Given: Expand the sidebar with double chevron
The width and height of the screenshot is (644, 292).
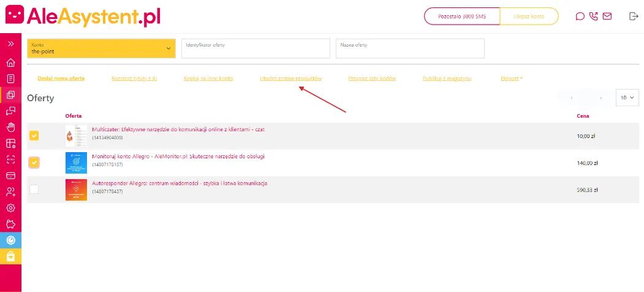Looking at the screenshot, I should coord(10,44).
